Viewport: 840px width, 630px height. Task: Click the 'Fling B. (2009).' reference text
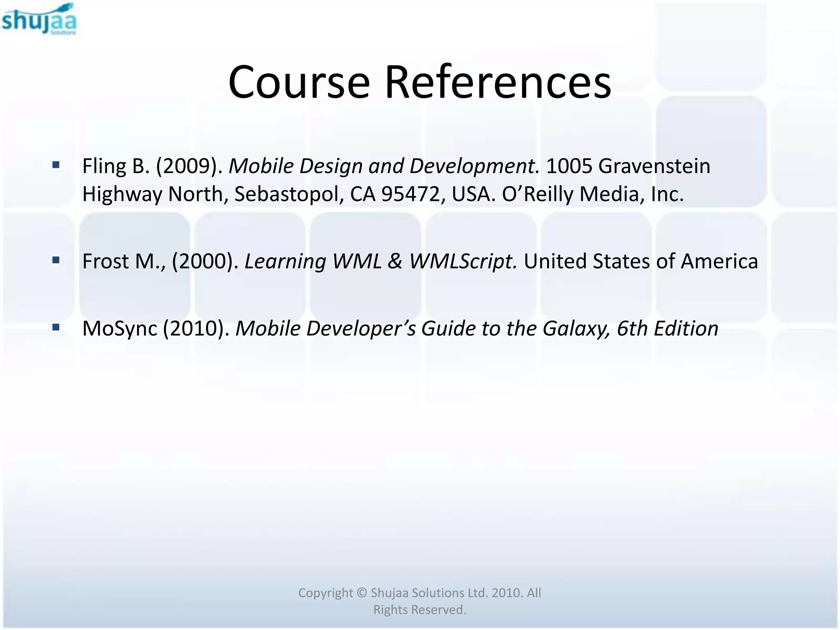153,166
